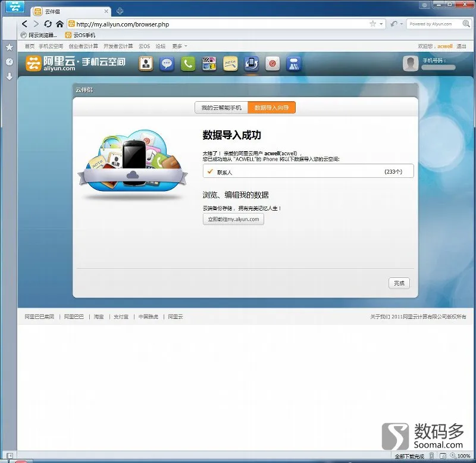Open the Notes icon

[230, 64]
